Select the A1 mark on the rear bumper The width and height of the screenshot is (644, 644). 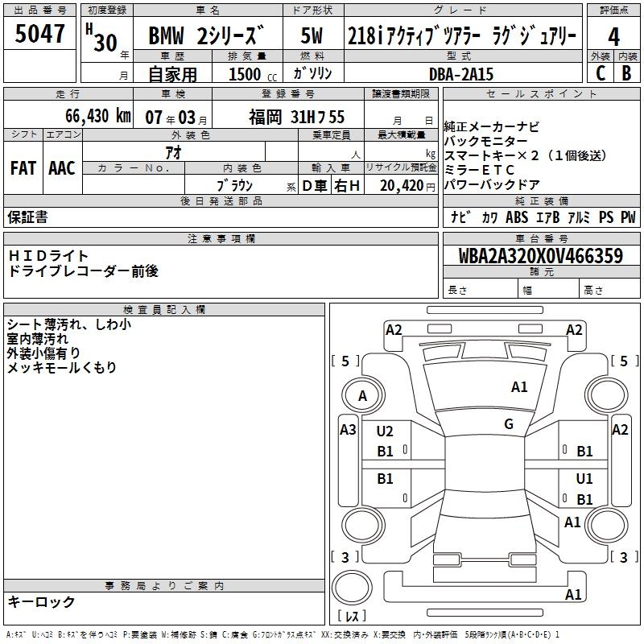coord(573,594)
